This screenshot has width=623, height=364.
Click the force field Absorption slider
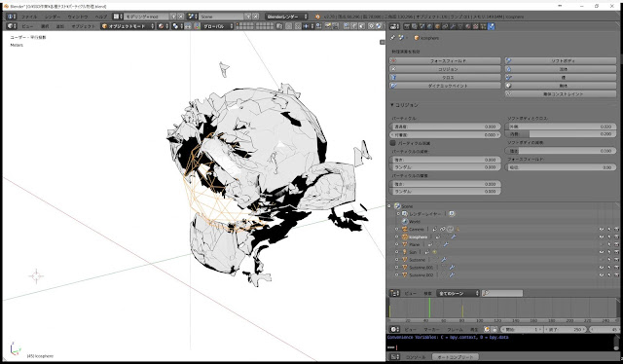tap(561, 167)
